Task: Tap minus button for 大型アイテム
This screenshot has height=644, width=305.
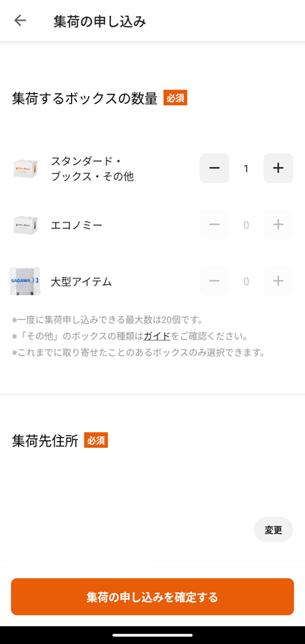Action: pyautogui.click(x=214, y=281)
